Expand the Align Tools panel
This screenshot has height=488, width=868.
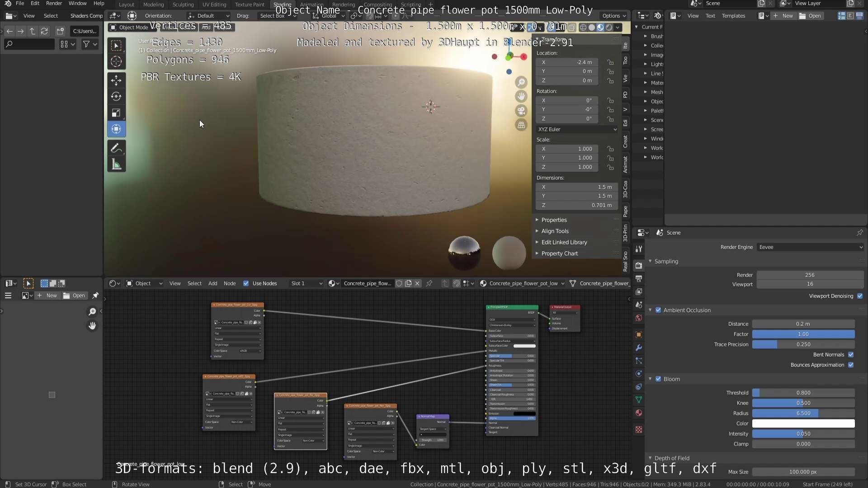tap(555, 231)
